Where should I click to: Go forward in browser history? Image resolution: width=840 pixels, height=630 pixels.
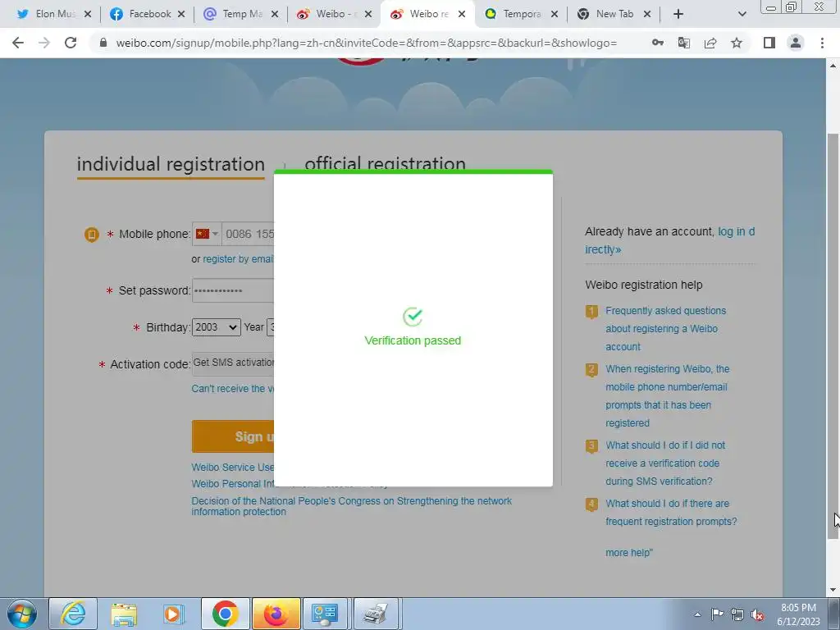point(44,43)
